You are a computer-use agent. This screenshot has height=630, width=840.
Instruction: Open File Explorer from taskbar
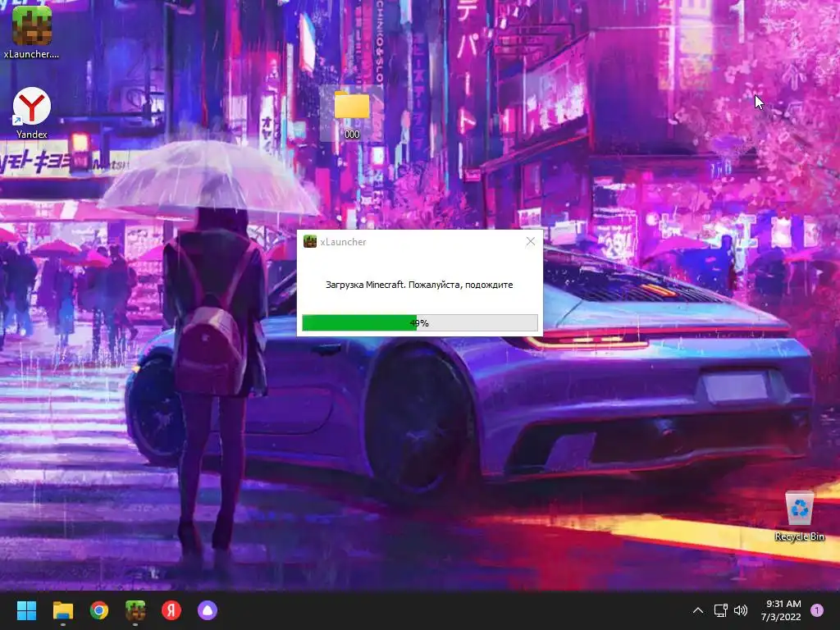pyautogui.click(x=62, y=610)
